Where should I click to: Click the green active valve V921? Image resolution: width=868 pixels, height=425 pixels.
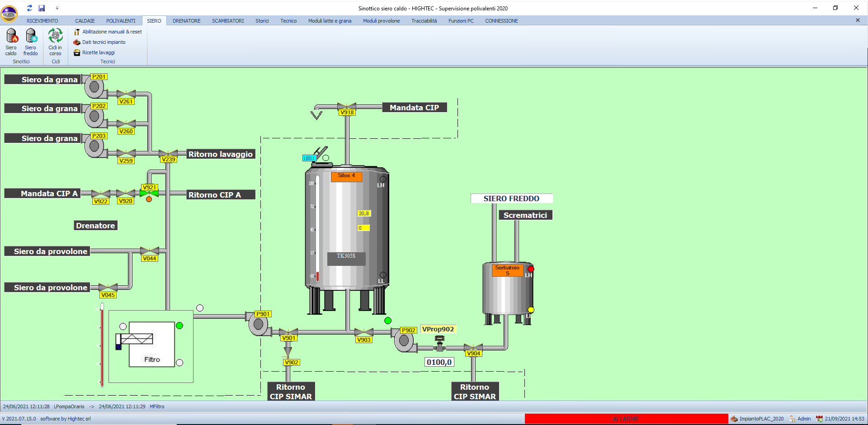149,194
